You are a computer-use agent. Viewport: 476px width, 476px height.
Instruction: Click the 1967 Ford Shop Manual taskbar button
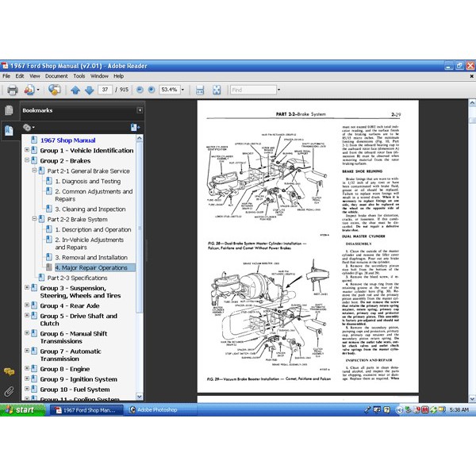coord(86,410)
